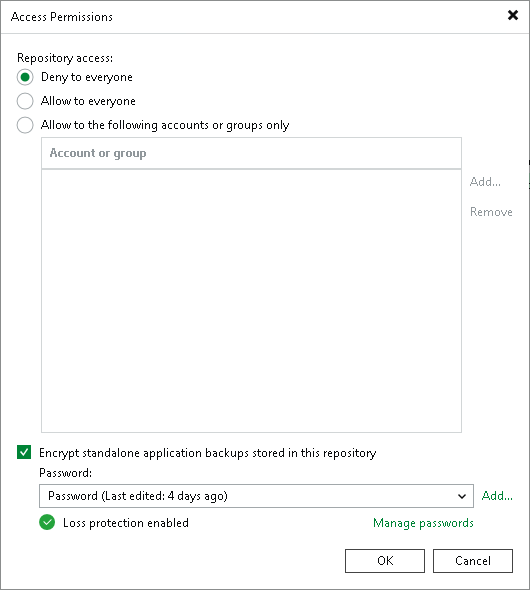Image resolution: width=530 pixels, height=590 pixels.
Task: Close the Access Permissions dialog
Action: pyautogui.click(x=513, y=15)
